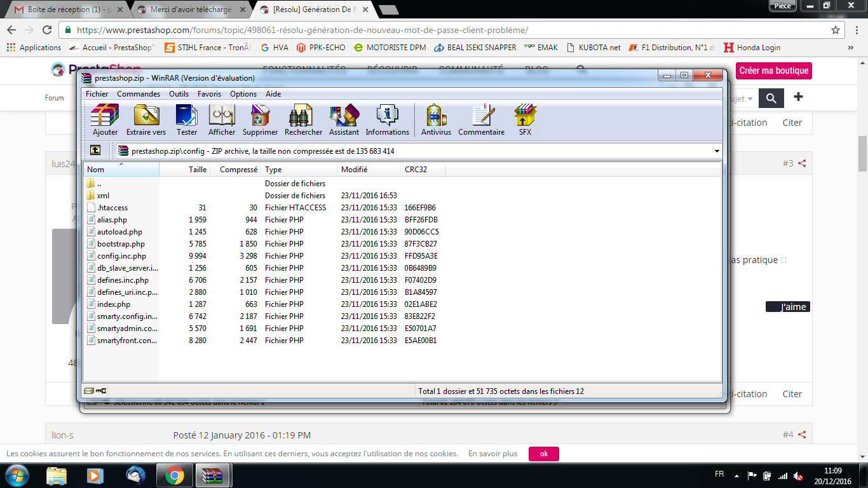The width and height of the screenshot is (868, 488).
Task: Start the Antivirus scan tool
Action: 436,120
